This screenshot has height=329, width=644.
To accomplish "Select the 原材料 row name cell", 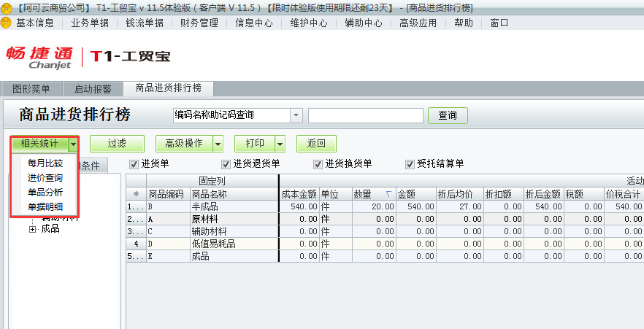I will [x=234, y=219].
